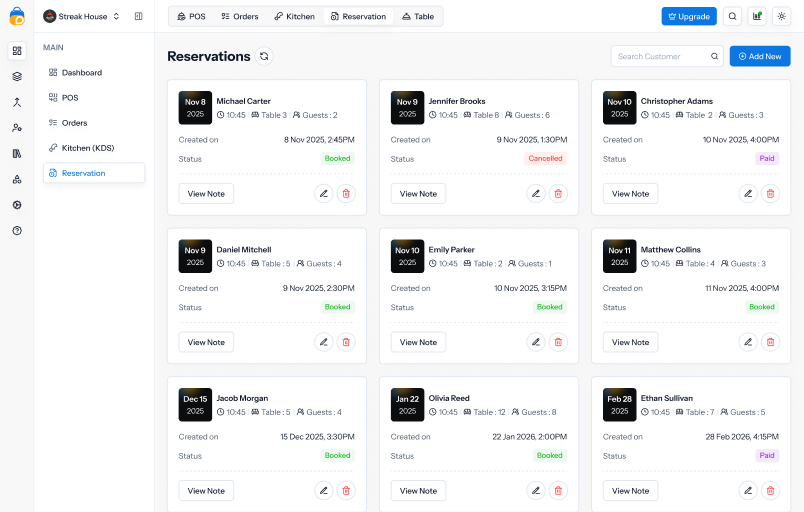Collapse the sidebar panel toggle
Image resolution: width=804 pixels, height=512 pixels.
pyautogui.click(x=138, y=16)
